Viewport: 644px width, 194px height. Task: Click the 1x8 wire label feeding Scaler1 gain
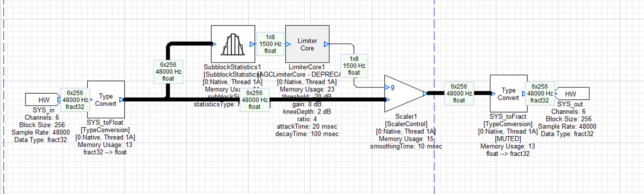tap(354, 64)
